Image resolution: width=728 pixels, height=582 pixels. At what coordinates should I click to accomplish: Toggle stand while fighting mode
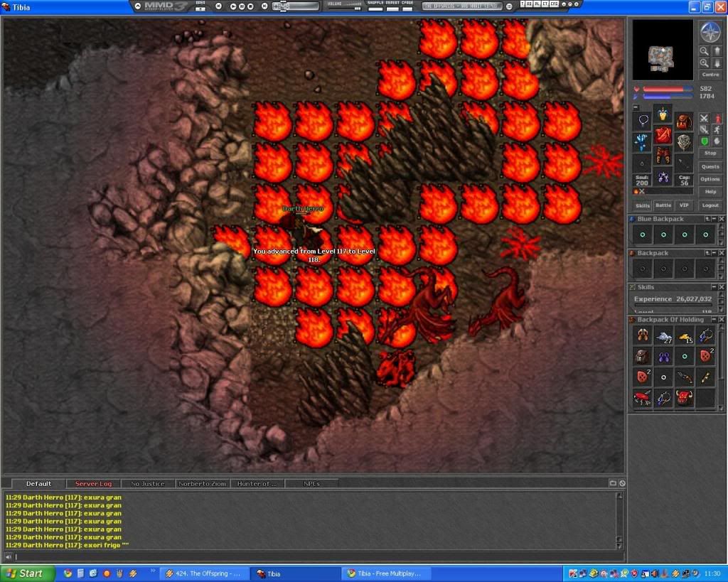(x=717, y=119)
